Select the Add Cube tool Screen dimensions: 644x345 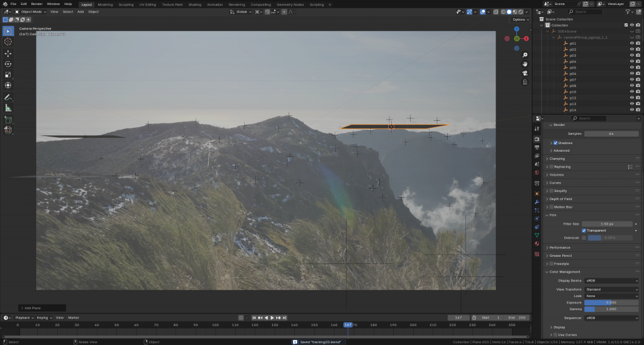click(8, 120)
